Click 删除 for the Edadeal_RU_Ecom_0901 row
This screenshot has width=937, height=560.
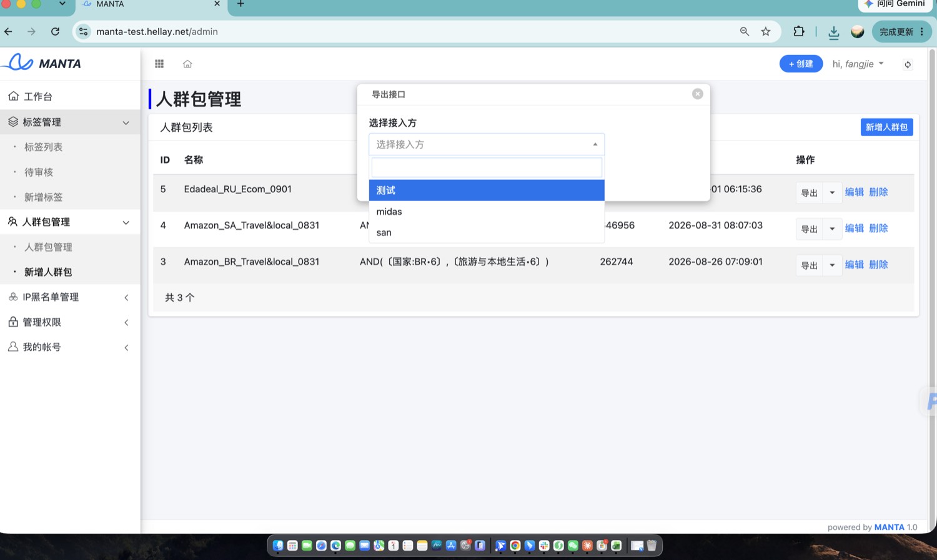(878, 192)
